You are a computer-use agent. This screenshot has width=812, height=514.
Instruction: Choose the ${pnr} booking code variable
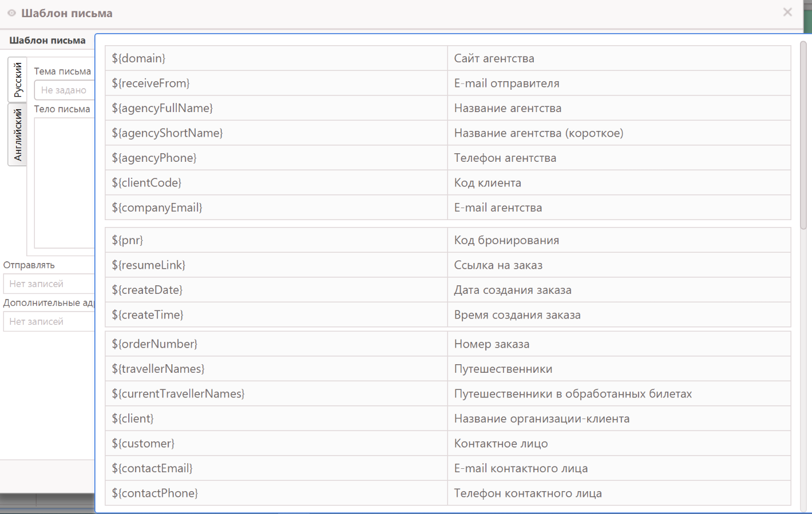point(128,240)
